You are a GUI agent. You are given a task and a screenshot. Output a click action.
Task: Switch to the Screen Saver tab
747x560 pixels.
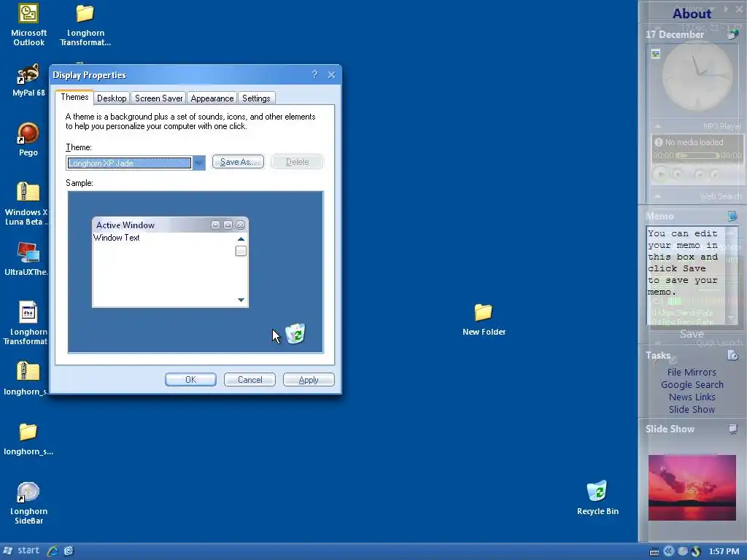(x=158, y=98)
